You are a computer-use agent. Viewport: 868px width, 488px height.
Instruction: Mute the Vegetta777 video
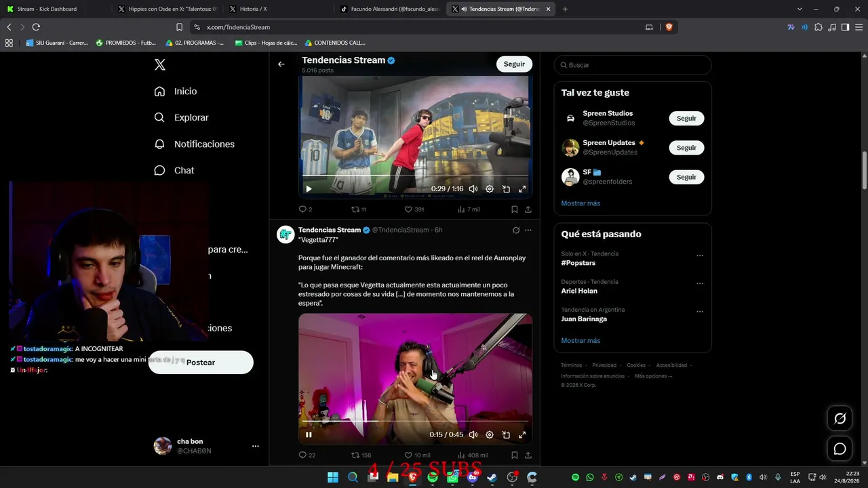pos(473,435)
